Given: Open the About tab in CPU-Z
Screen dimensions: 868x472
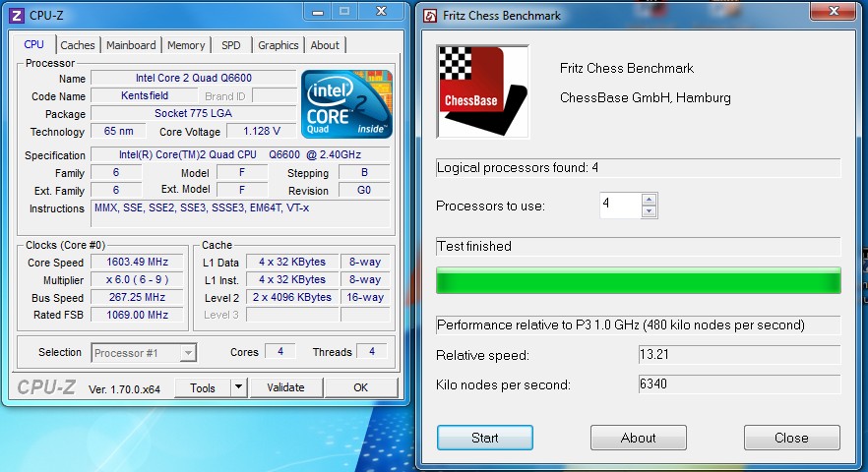Looking at the screenshot, I should click(x=325, y=45).
